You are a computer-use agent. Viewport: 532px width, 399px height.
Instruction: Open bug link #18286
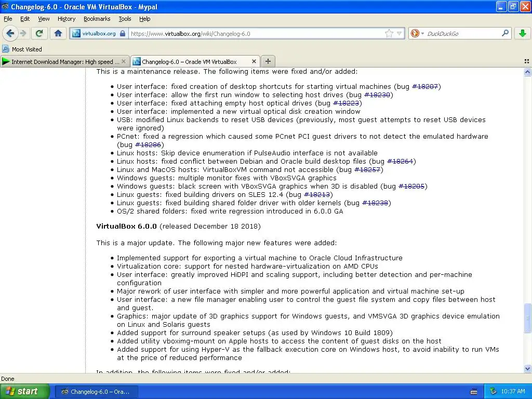coord(148,145)
